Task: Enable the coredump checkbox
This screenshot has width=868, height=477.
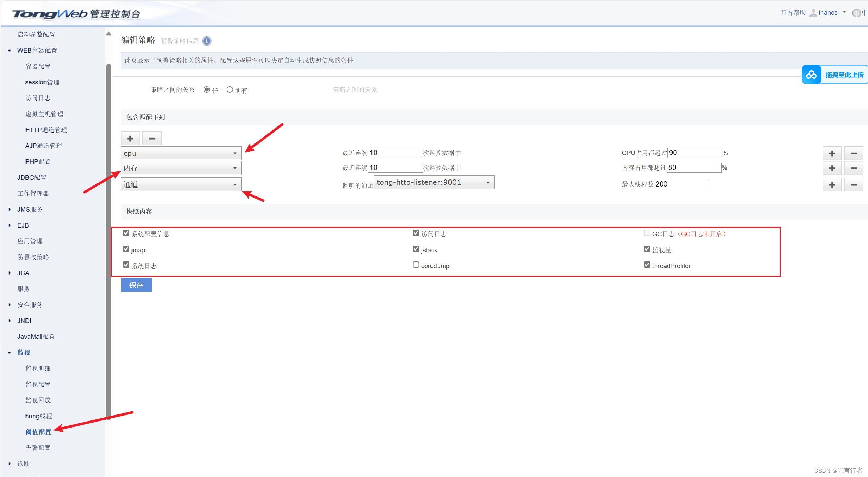Action: click(x=415, y=265)
